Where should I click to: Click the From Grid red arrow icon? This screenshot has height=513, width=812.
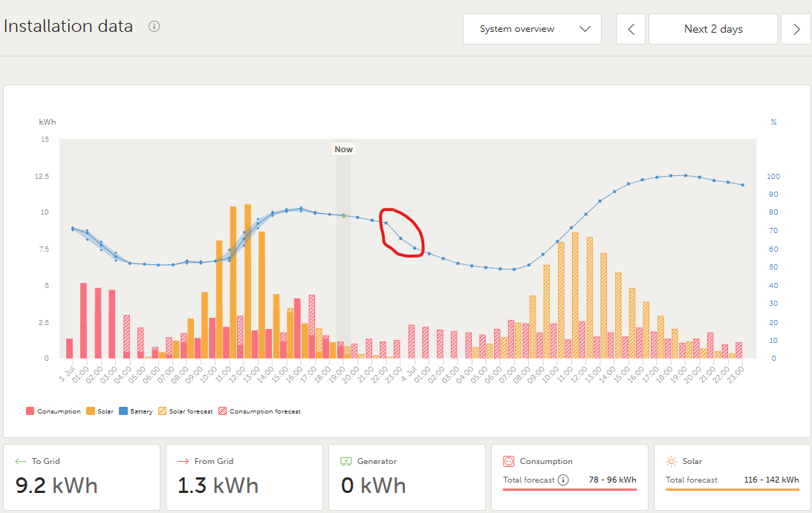pos(183,461)
